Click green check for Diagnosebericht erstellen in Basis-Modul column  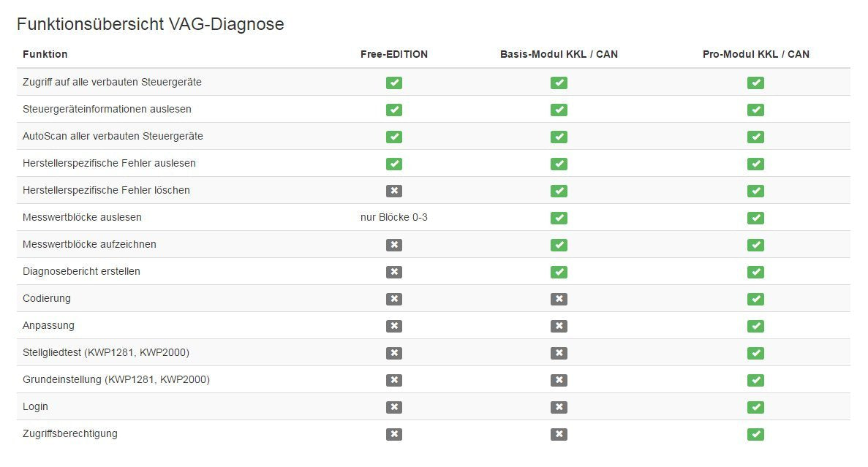(559, 272)
